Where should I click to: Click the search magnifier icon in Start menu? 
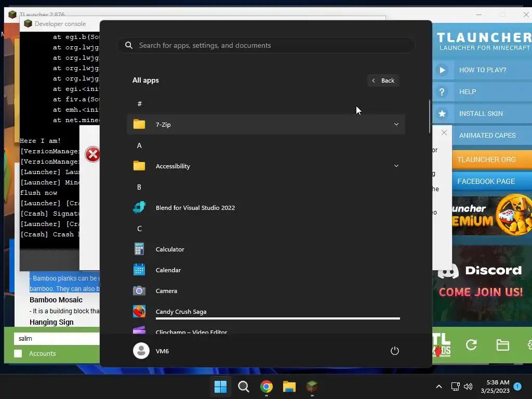[129, 45]
